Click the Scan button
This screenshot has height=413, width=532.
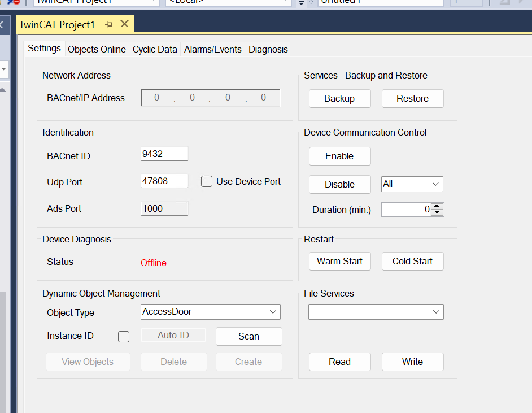pyautogui.click(x=248, y=336)
